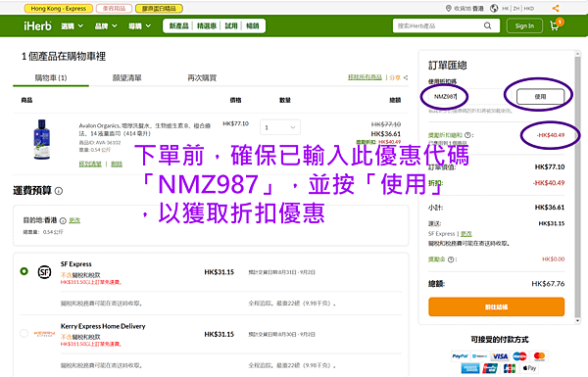Click the orange checkout button
The width and height of the screenshot is (588, 377).
496,306
